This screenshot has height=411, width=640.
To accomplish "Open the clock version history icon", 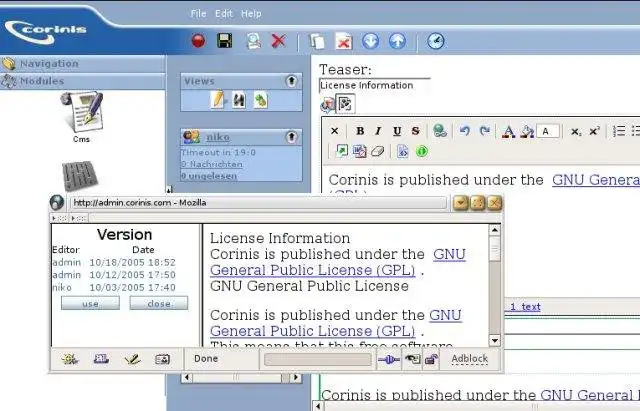I will [436, 41].
